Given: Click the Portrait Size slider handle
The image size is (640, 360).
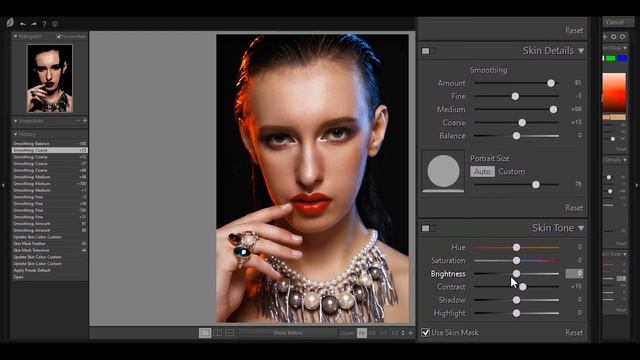Looking at the screenshot, I should [x=536, y=185].
